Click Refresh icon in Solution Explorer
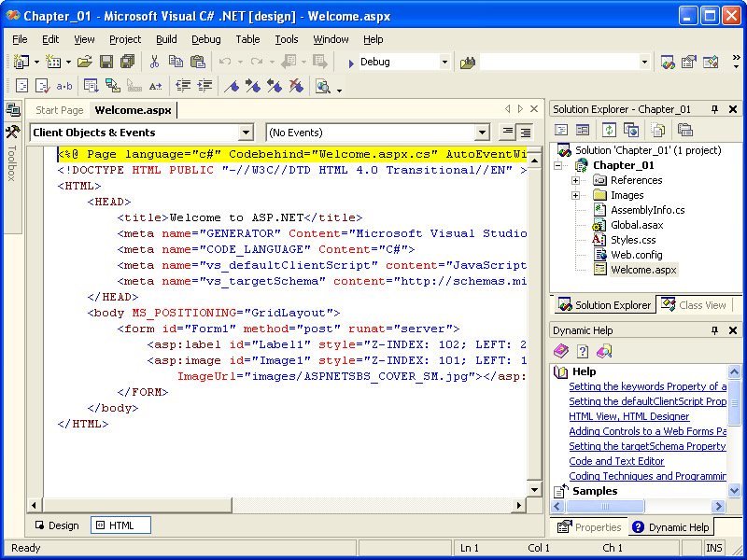 click(x=609, y=130)
